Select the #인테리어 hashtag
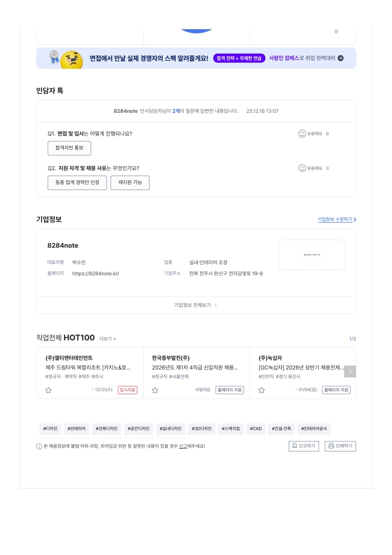 pos(77,428)
